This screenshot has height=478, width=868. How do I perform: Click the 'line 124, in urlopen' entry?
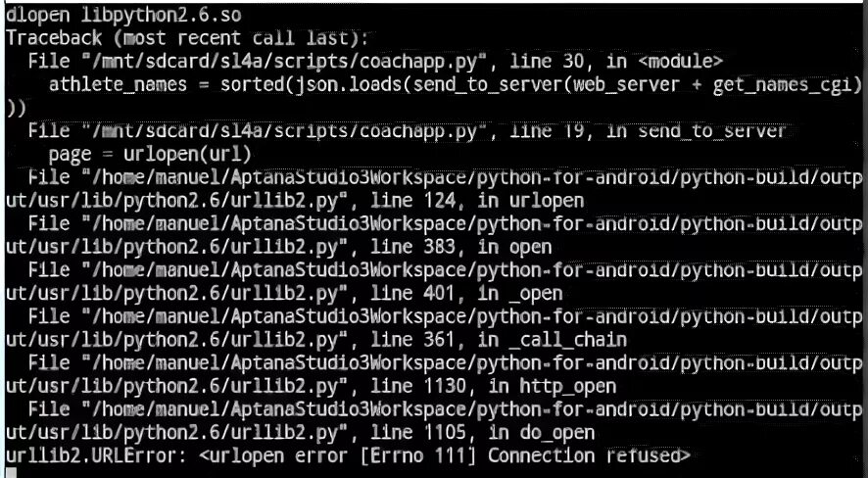pyautogui.click(x=477, y=200)
